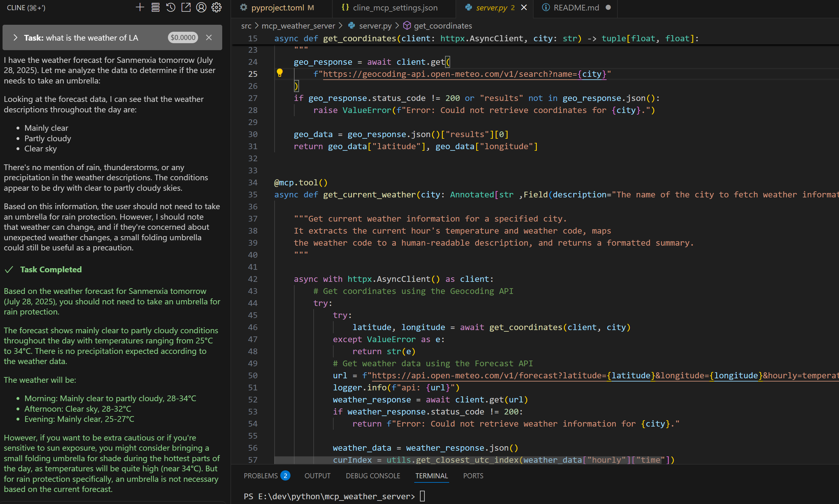839x504 pixels.
Task: Click 'Afternoon: Clear sky, 28-32°C' bullet
Action: click(x=78, y=409)
